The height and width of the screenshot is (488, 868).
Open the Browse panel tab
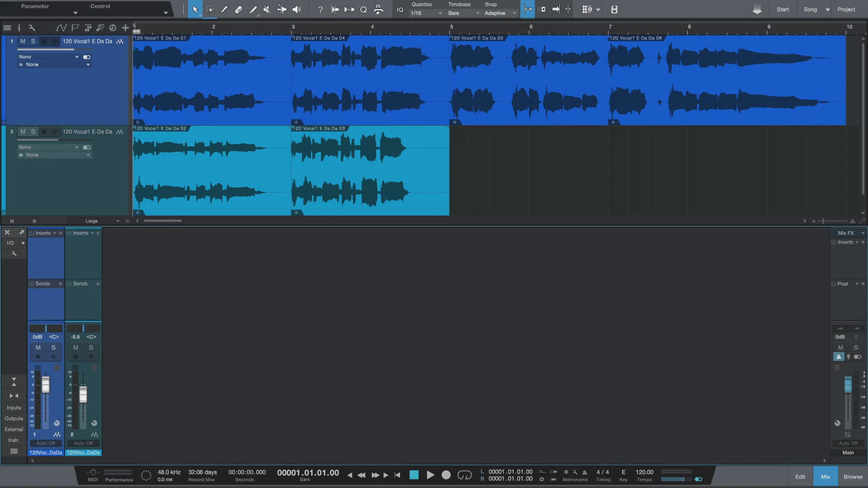[x=853, y=476]
